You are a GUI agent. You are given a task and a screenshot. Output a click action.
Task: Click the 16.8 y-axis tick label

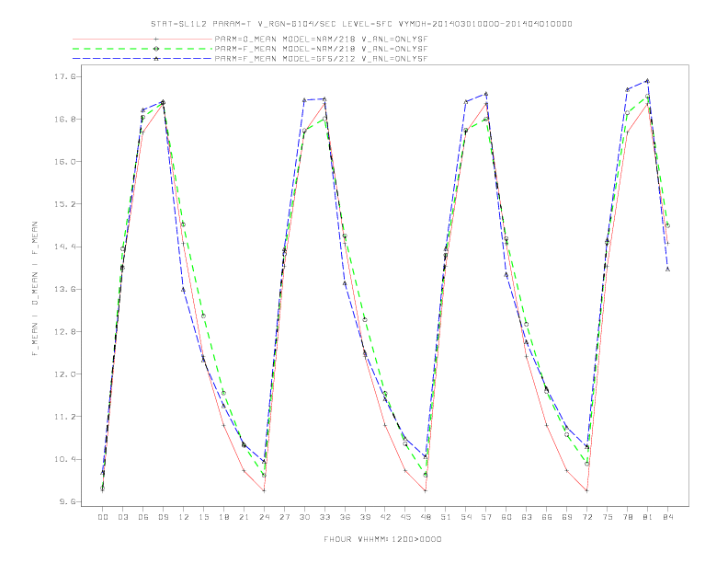[63, 120]
